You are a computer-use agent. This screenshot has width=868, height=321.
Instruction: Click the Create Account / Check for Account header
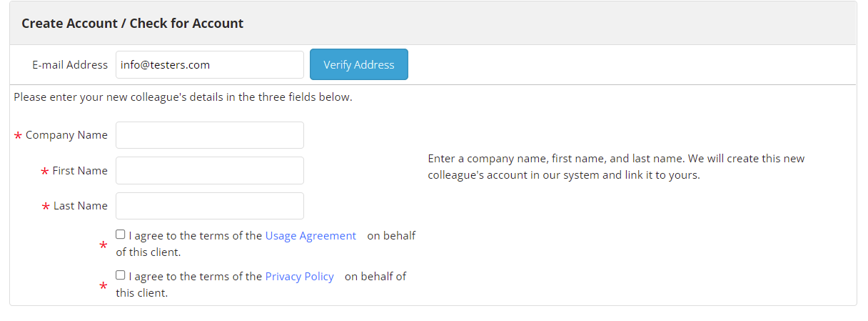click(133, 23)
